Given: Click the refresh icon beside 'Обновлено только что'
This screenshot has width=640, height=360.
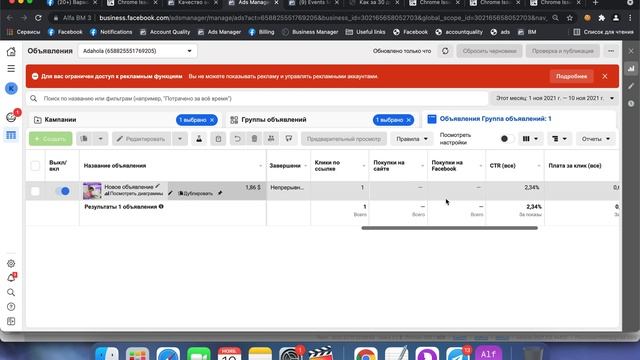Looking at the screenshot, I should pyautogui.click(x=445, y=51).
